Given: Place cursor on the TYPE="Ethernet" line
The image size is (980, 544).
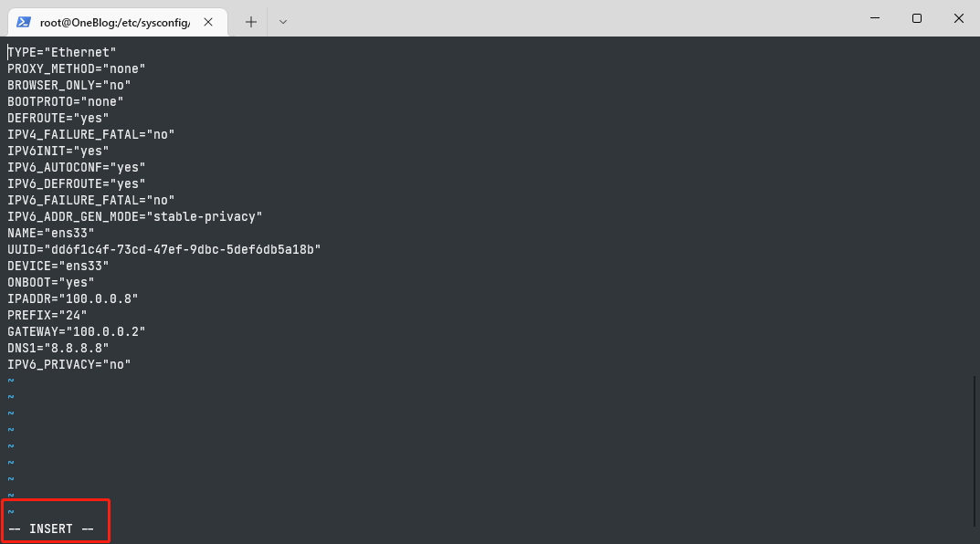Looking at the screenshot, I should 62,52.
